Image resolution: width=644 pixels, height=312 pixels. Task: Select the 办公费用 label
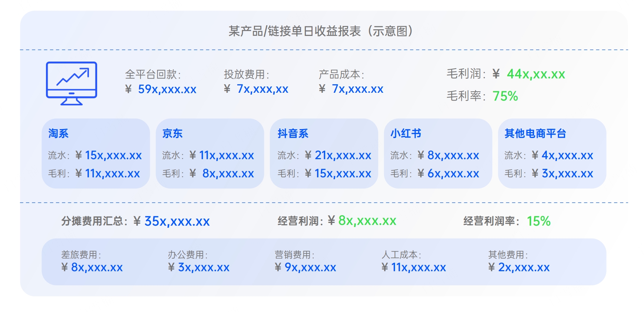click(188, 255)
